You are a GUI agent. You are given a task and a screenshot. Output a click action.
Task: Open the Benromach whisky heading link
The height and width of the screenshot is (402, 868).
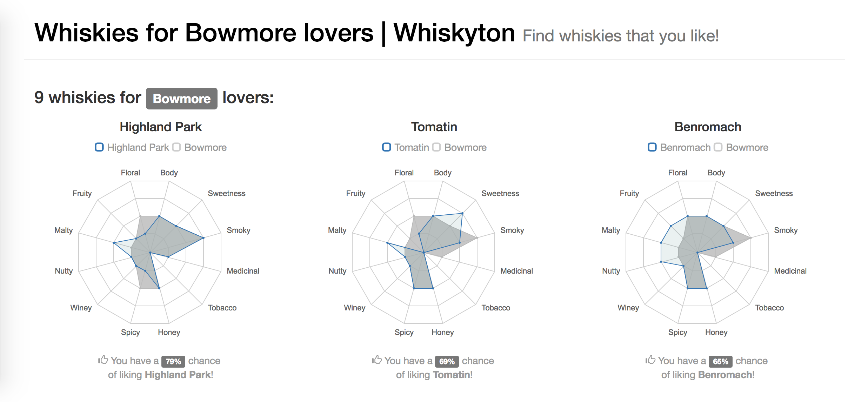(x=707, y=127)
